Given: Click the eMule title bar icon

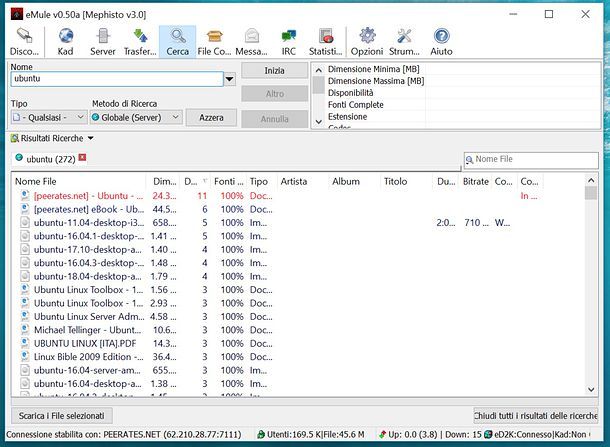Looking at the screenshot, I should pyautogui.click(x=16, y=15).
